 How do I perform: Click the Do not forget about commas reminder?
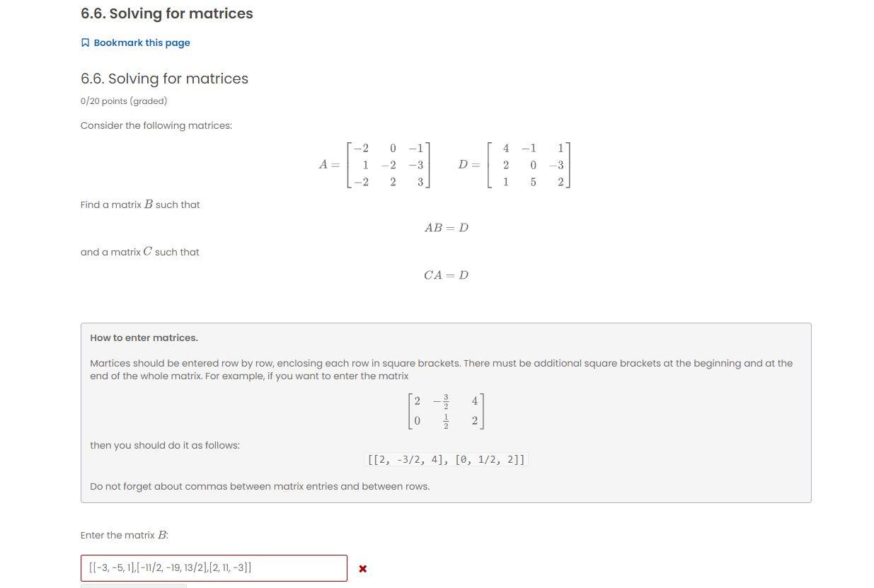coord(260,486)
